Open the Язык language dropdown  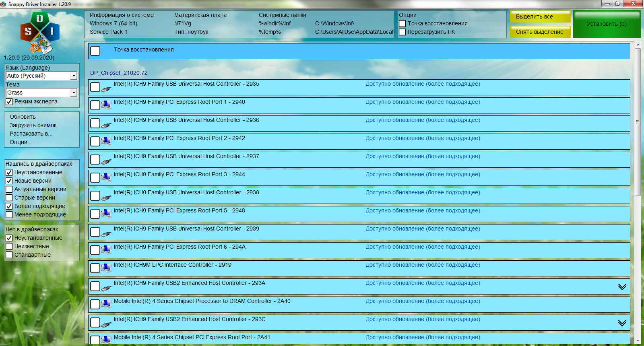tap(74, 76)
